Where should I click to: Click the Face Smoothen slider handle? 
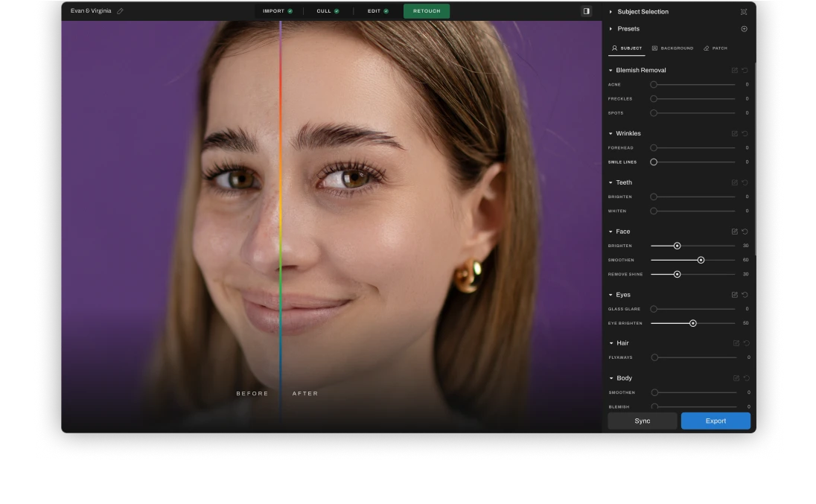point(701,260)
